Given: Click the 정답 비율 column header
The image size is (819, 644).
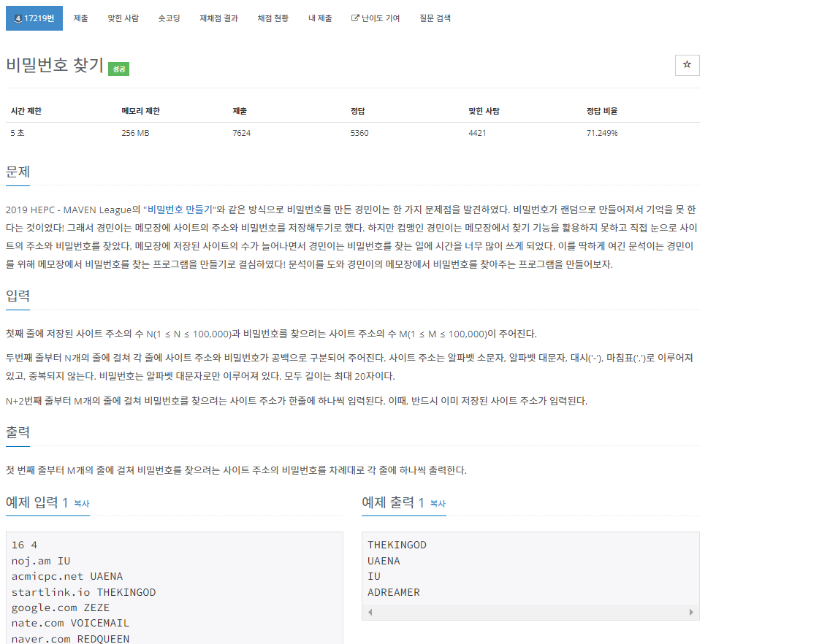Looking at the screenshot, I should 602,111.
